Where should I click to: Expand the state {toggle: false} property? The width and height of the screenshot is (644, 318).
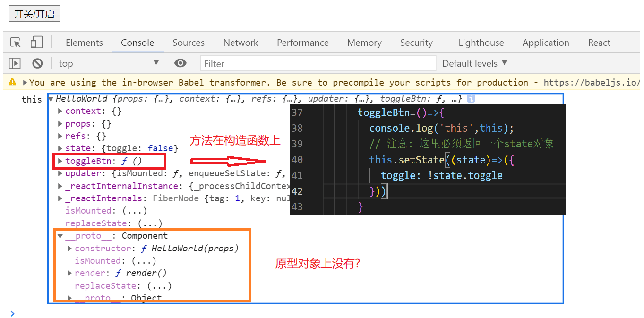(60, 148)
